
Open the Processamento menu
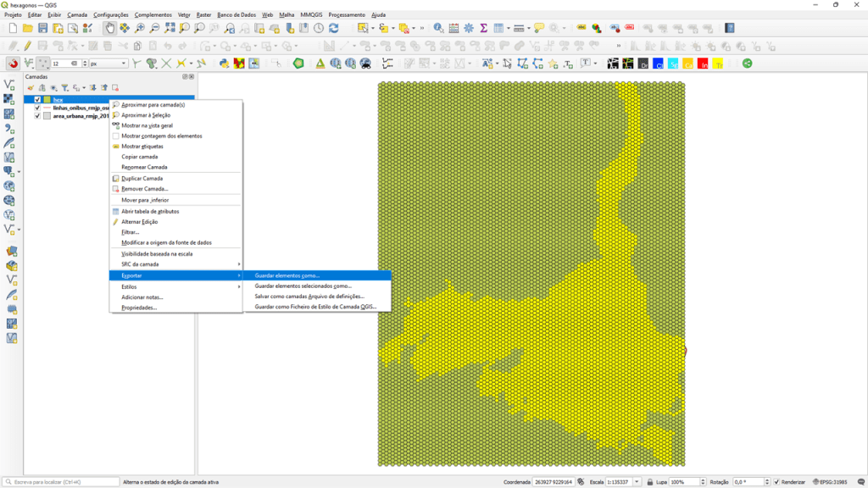[347, 14]
